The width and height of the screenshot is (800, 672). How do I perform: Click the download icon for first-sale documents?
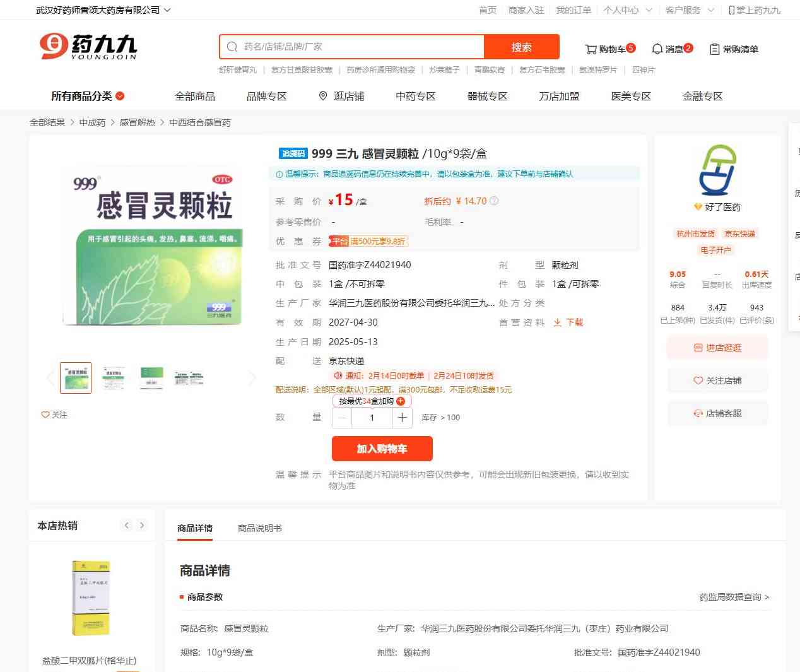[x=558, y=322]
